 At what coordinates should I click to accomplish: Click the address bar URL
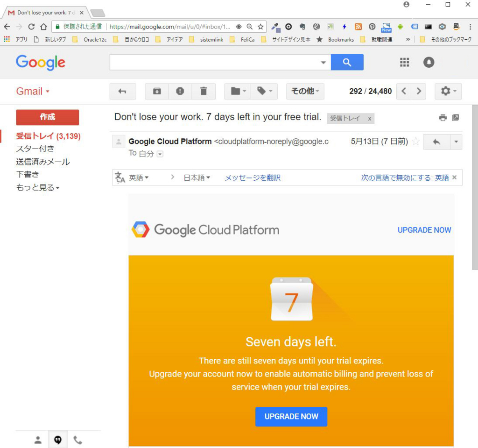(x=170, y=27)
